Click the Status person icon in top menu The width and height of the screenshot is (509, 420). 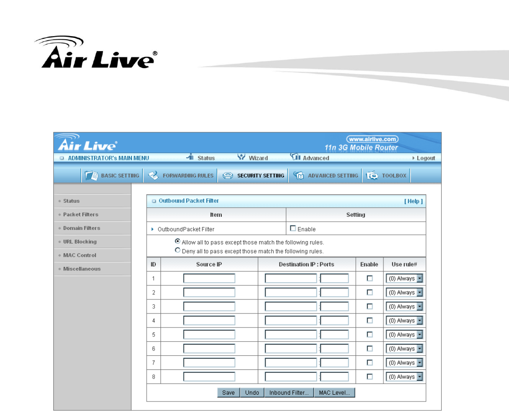pyautogui.click(x=190, y=157)
